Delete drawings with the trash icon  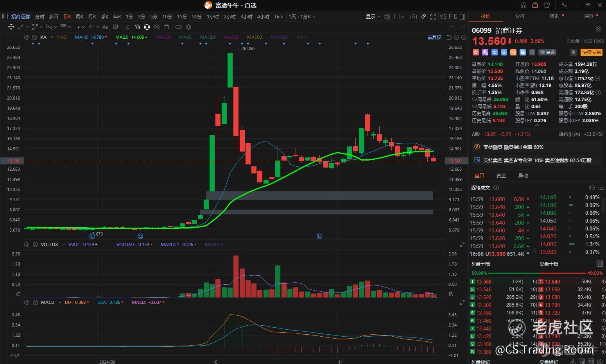pos(167,27)
